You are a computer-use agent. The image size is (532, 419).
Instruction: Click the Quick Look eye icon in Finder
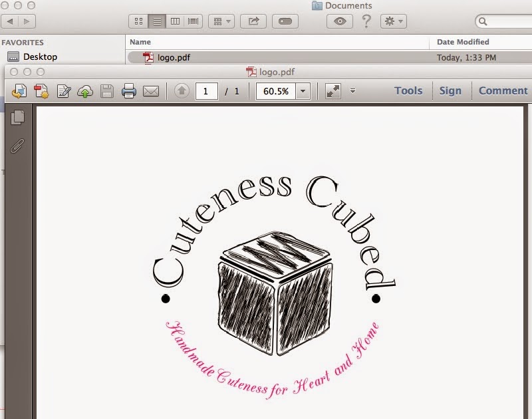340,21
